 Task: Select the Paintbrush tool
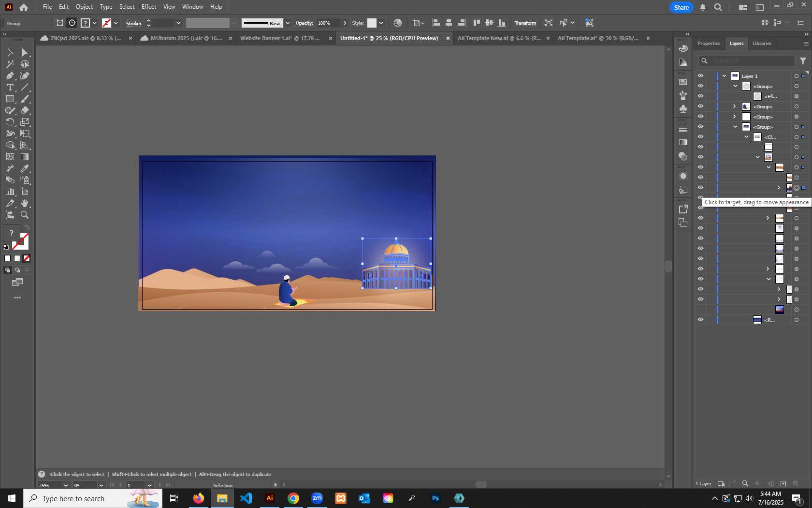point(25,99)
